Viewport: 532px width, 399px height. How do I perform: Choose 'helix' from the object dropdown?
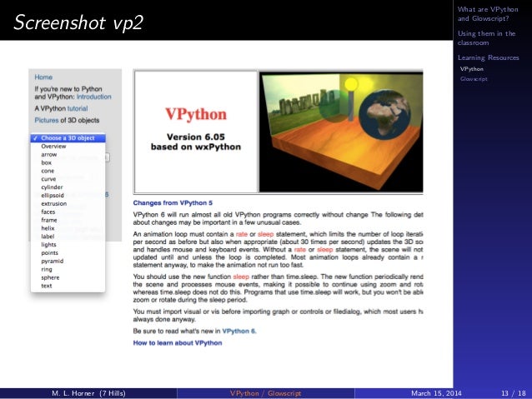coord(68,228)
